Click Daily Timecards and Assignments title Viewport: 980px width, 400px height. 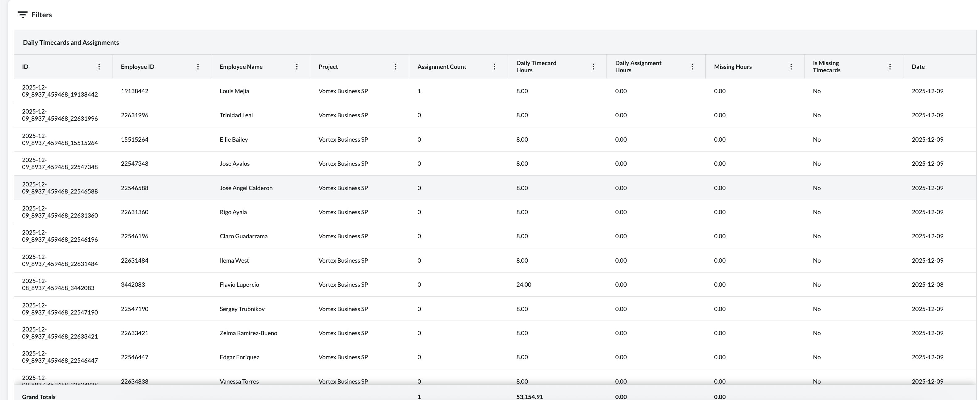pyautogui.click(x=71, y=42)
